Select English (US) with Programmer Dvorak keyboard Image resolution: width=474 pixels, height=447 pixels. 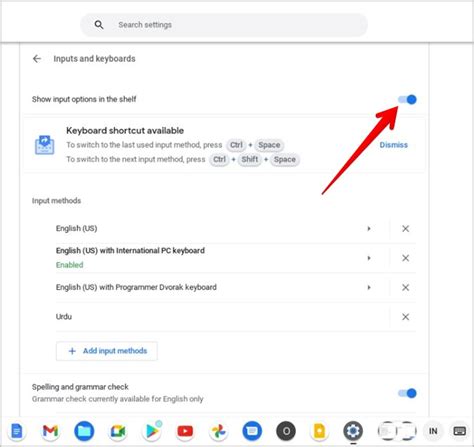[x=136, y=287]
